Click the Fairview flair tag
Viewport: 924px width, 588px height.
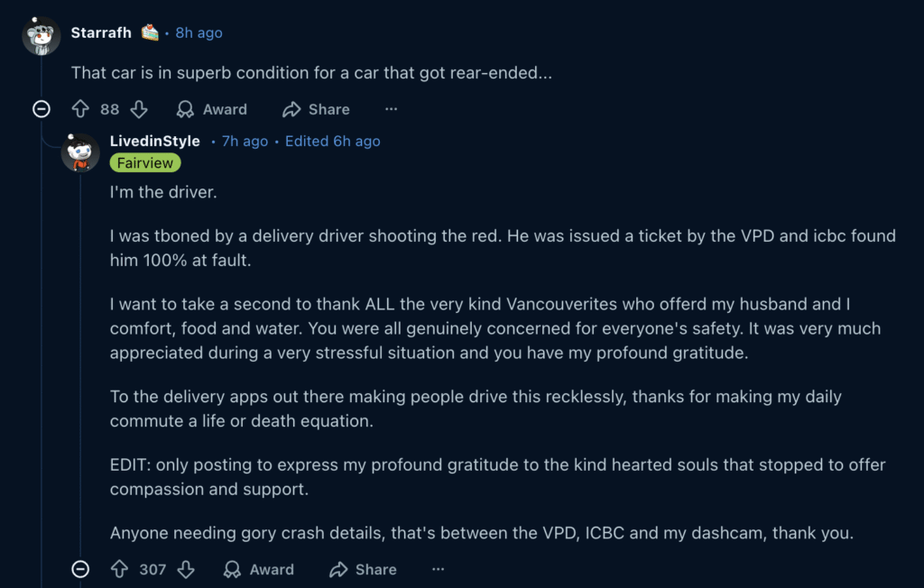coord(144,162)
